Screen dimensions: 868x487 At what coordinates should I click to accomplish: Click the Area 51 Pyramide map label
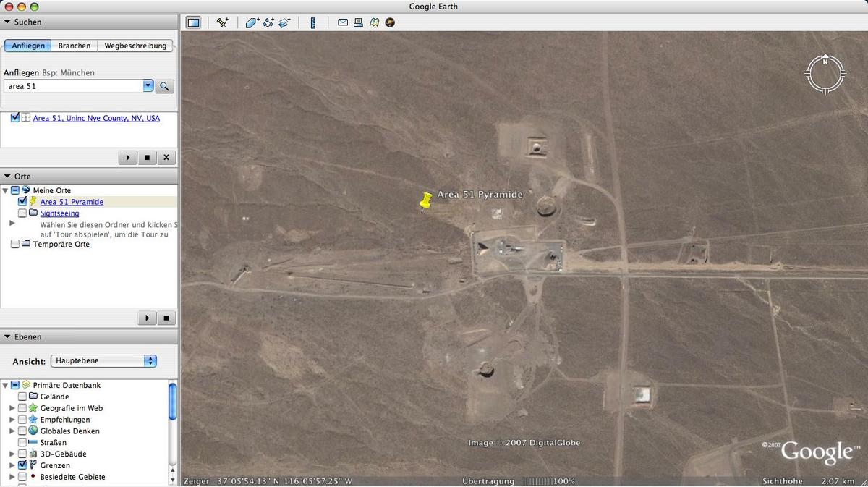click(480, 195)
